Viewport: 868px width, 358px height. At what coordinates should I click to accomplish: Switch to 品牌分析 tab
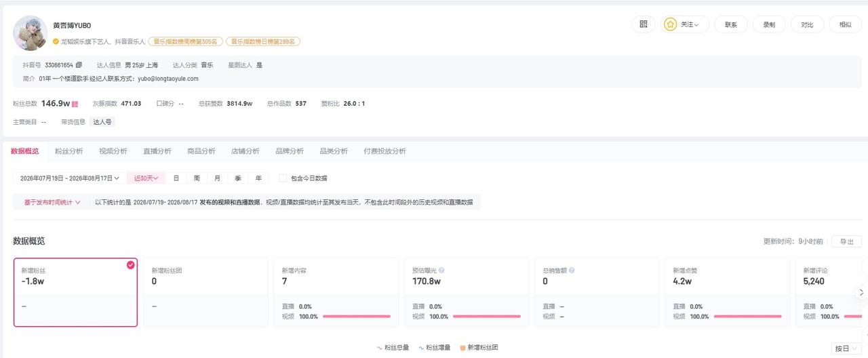(x=290, y=151)
